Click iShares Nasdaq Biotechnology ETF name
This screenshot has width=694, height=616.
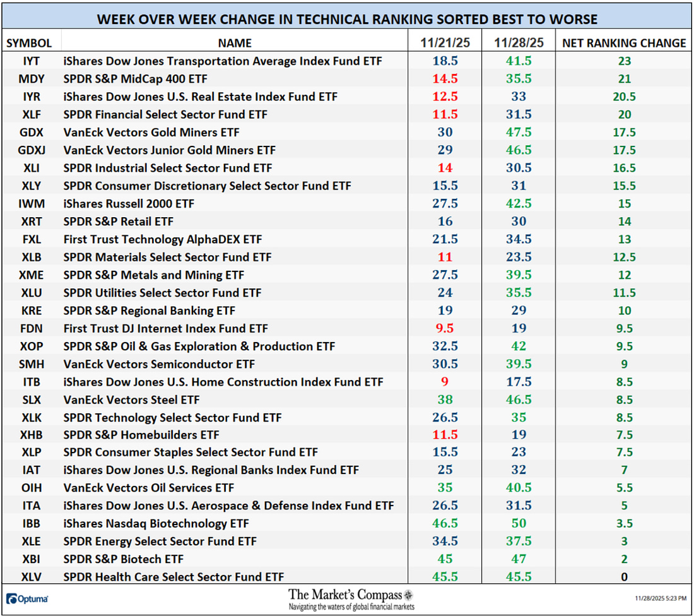pyautogui.click(x=156, y=523)
